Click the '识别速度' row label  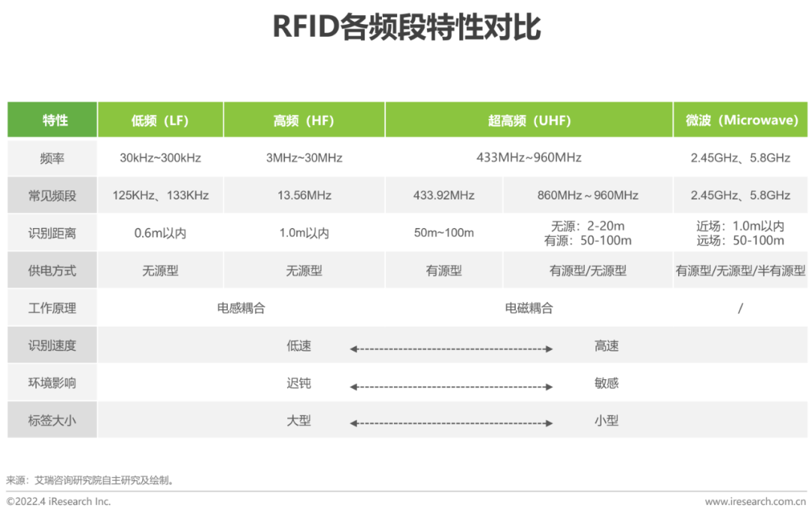coord(53,345)
